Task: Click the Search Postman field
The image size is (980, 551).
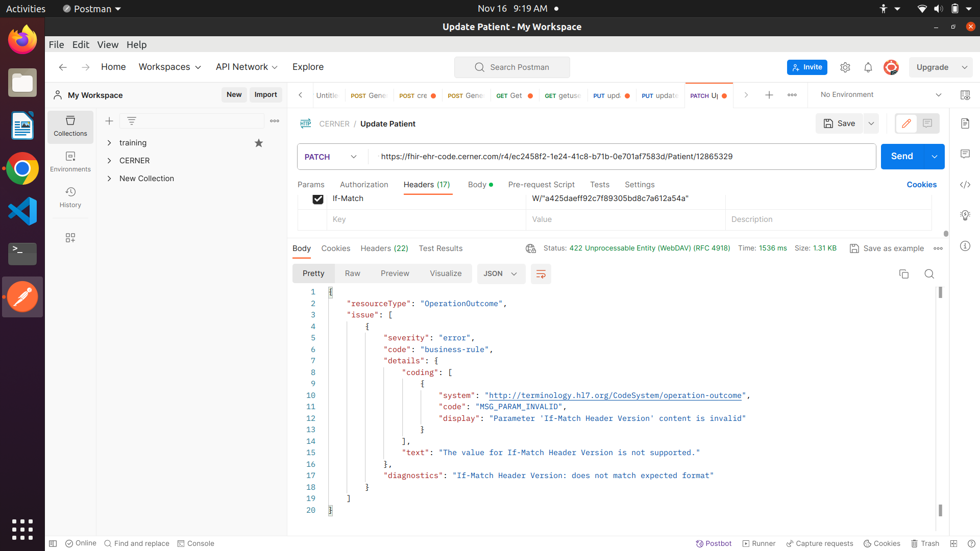Action: (x=512, y=67)
